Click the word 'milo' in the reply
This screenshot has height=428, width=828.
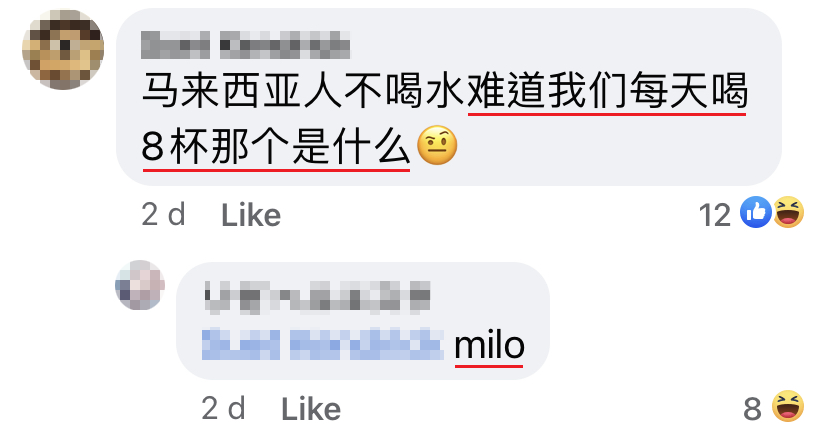pyautogui.click(x=489, y=345)
